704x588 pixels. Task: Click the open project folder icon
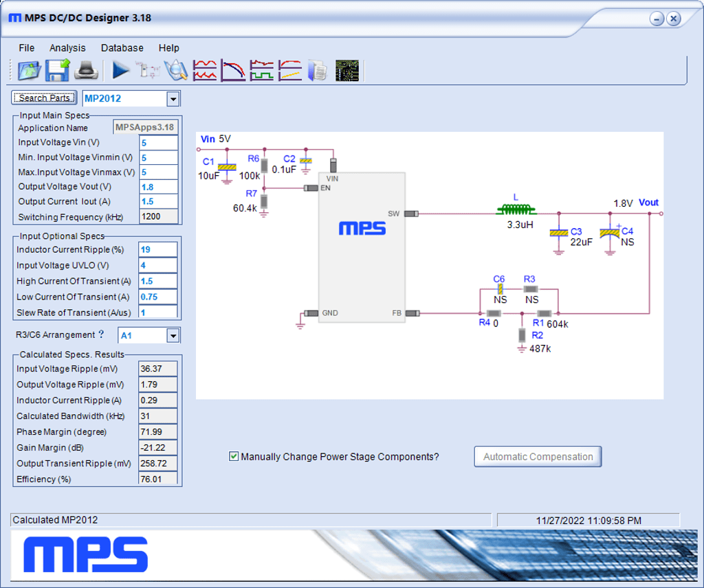(30, 70)
